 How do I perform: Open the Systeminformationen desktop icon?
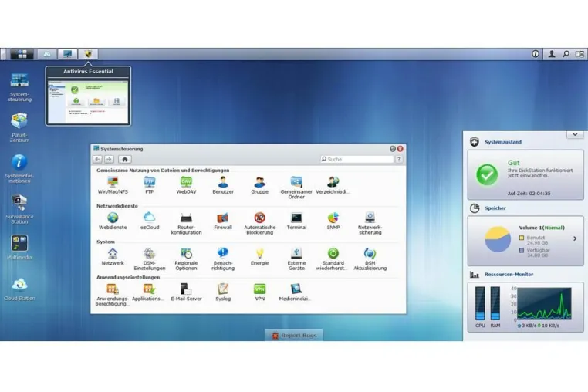tap(19, 168)
